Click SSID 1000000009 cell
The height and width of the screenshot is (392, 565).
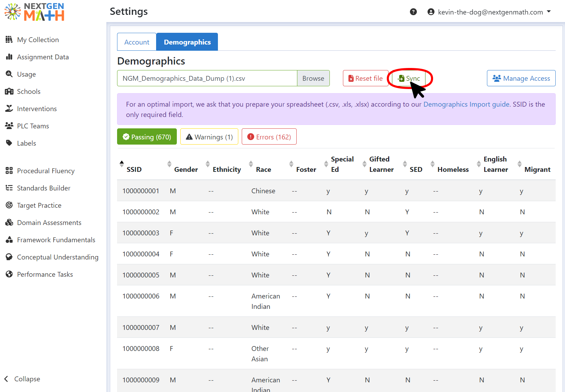141,380
